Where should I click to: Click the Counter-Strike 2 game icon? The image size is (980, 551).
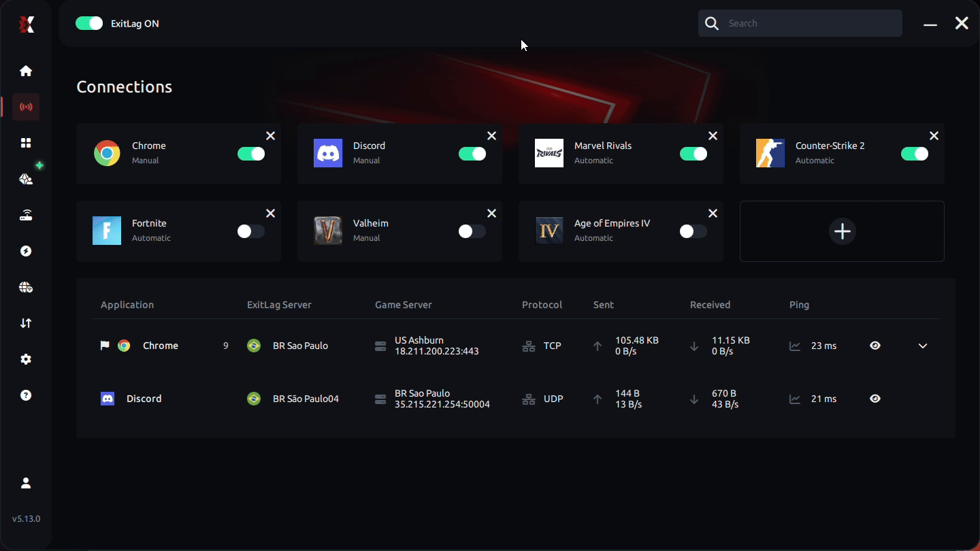(770, 153)
